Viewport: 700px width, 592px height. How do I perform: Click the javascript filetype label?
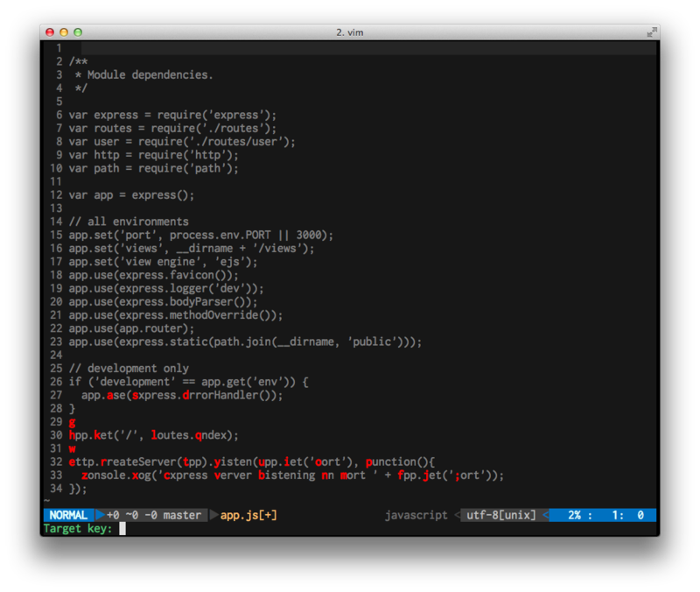click(416, 515)
